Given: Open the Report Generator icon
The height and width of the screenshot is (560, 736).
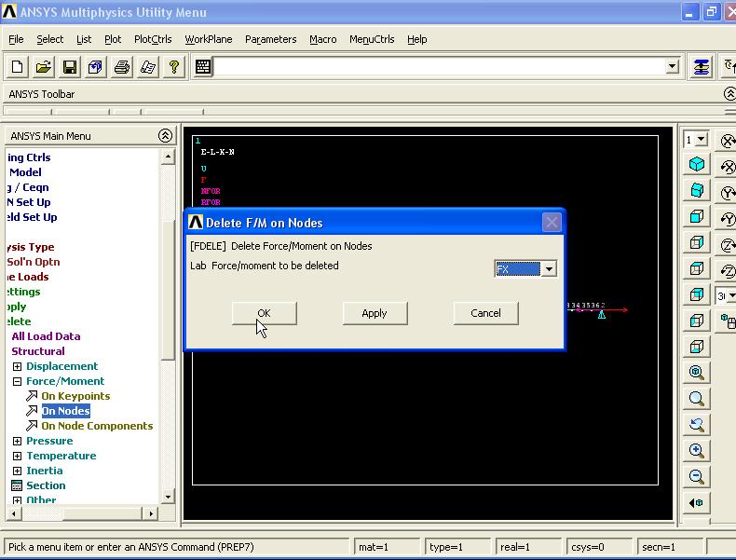Looking at the screenshot, I should point(148,67).
